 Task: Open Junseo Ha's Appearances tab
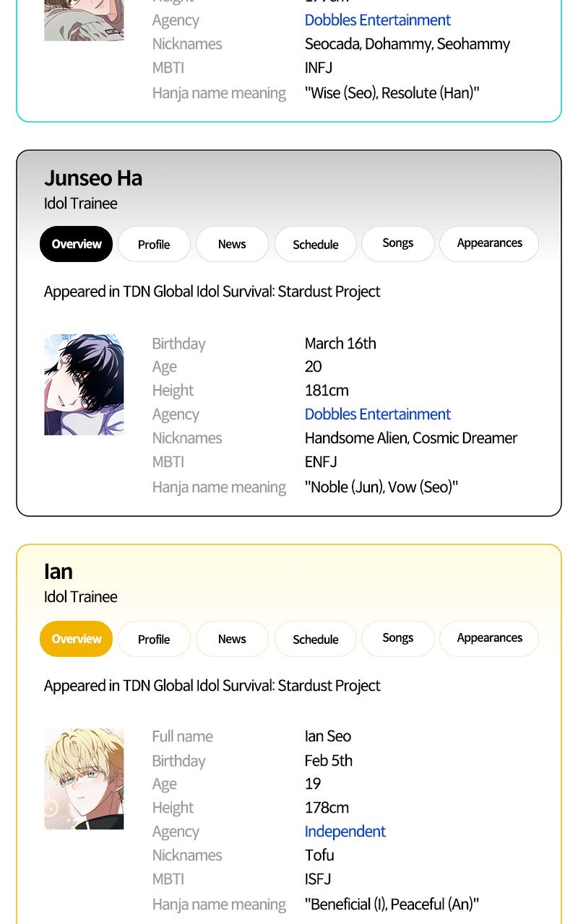(x=489, y=244)
